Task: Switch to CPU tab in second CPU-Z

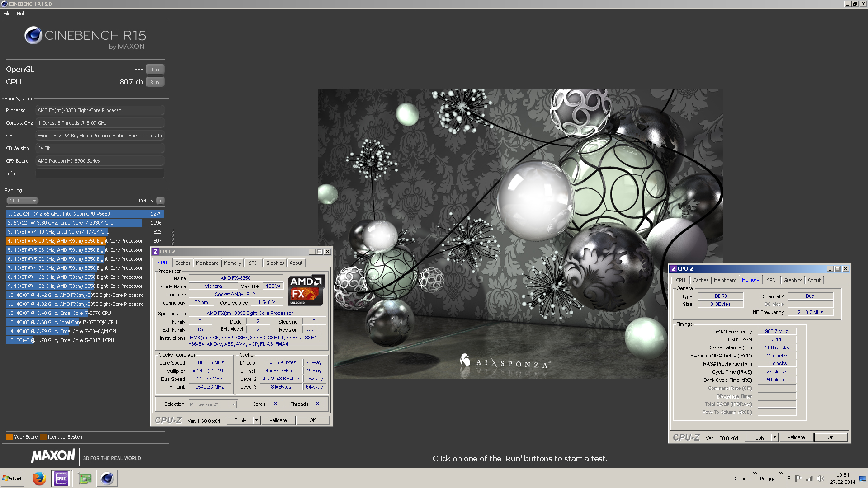Action: pyautogui.click(x=680, y=280)
